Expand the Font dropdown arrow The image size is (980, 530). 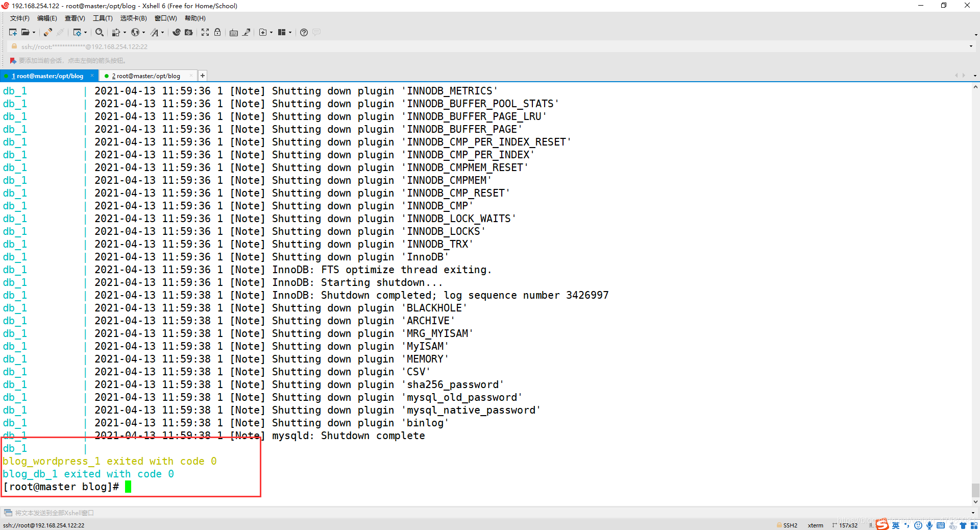click(163, 32)
